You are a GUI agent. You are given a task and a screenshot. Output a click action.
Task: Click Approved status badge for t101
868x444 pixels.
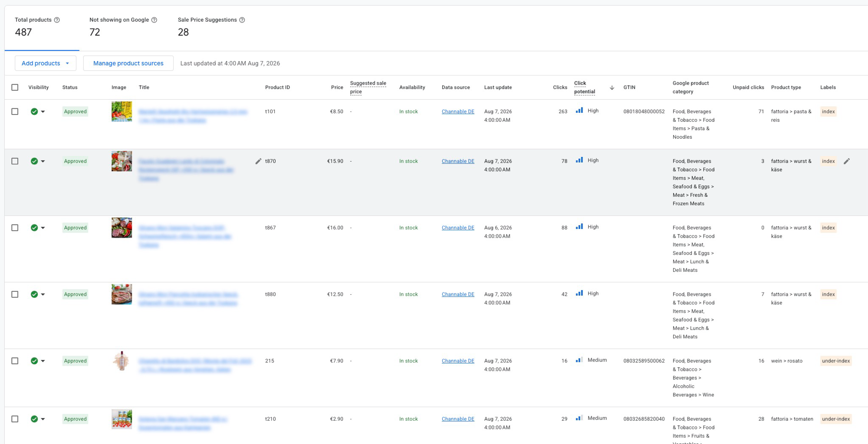coord(76,112)
